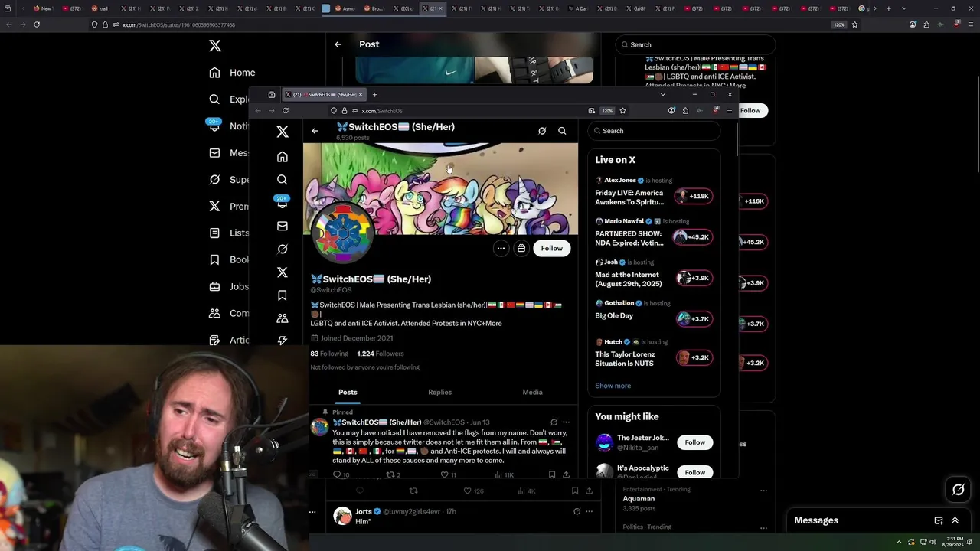Open Explore magnifier in front window sidebar
Viewport: 980px width, 551px height.
coord(283,179)
